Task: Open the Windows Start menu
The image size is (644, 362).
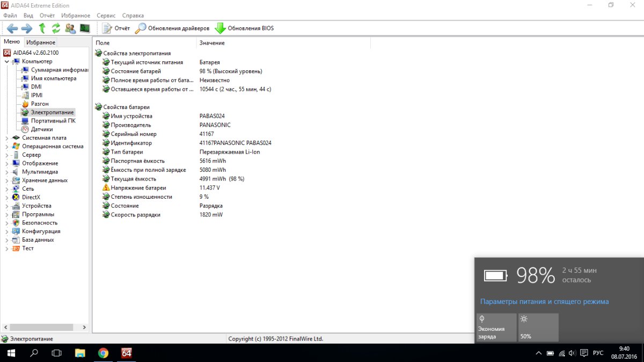Action: [x=11, y=353]
